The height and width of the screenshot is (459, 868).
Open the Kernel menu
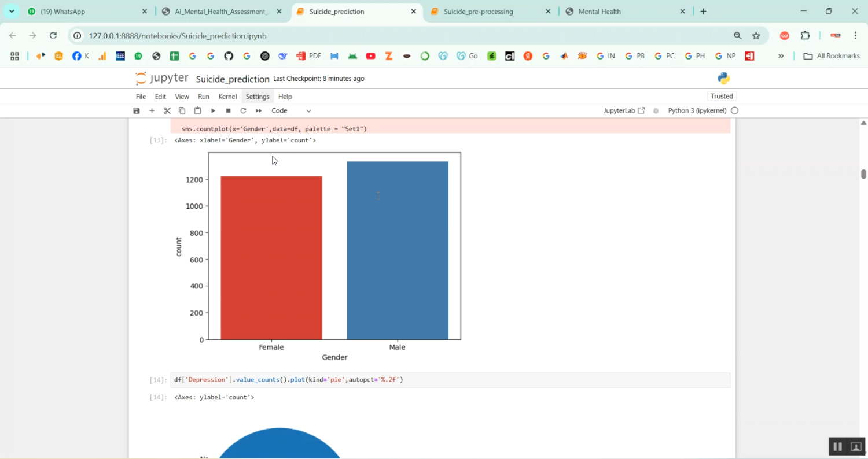pos(227,96)
